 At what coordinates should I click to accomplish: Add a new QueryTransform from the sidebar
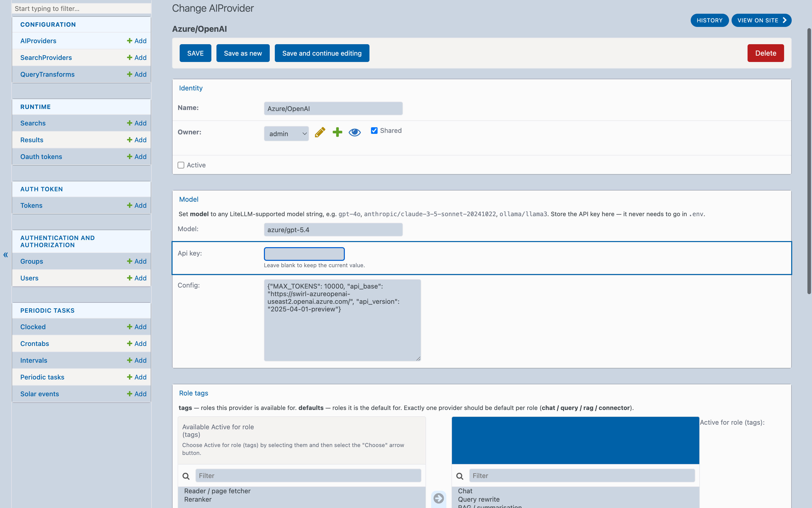pyautogui.click(x=137, y=74)
